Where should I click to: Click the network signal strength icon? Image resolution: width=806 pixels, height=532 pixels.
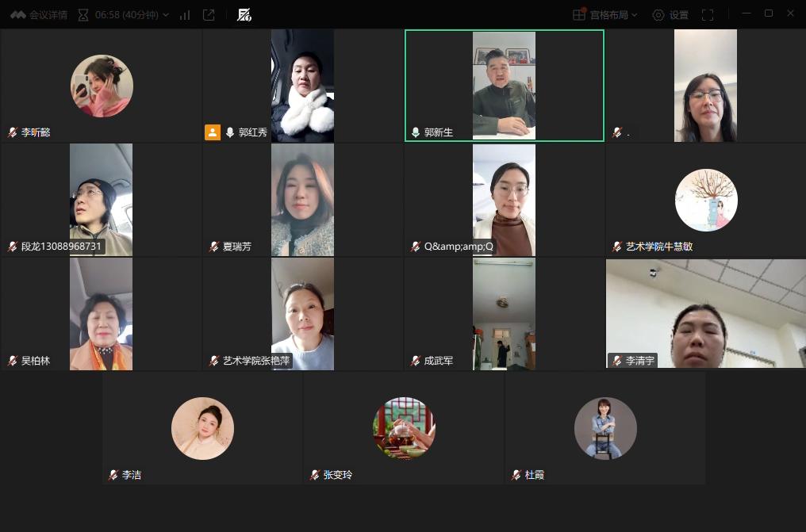[185, 14]
